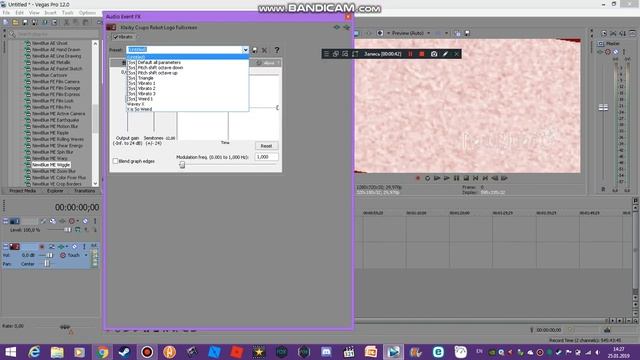Click the Open project toolbar icon

pyautogui.click(x=15, y=22)
